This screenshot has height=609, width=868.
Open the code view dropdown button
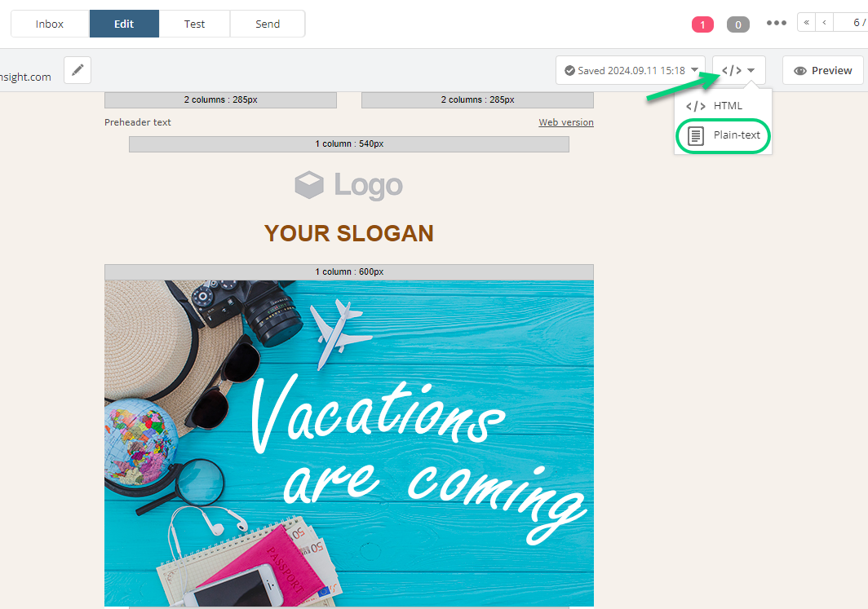(x=738, y=70)
